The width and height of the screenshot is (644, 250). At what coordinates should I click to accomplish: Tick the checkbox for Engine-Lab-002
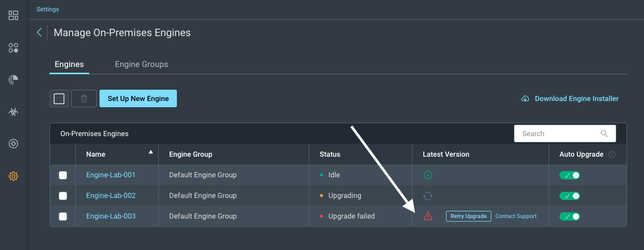pos(63,196)
